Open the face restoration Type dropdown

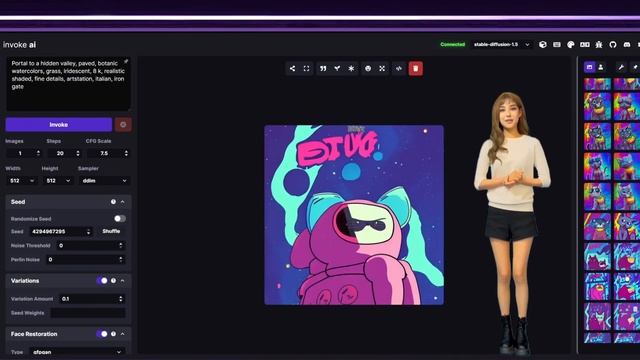click(x=77, y=352)
